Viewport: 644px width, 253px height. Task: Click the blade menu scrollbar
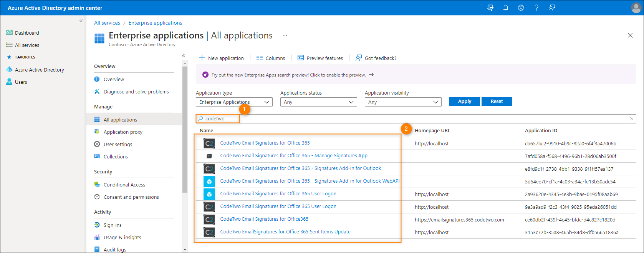185,129
